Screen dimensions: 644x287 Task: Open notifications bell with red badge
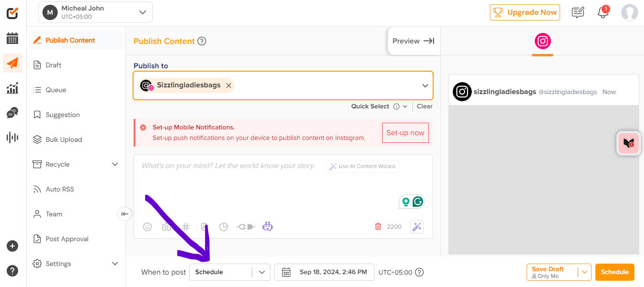tap(603, 12)
